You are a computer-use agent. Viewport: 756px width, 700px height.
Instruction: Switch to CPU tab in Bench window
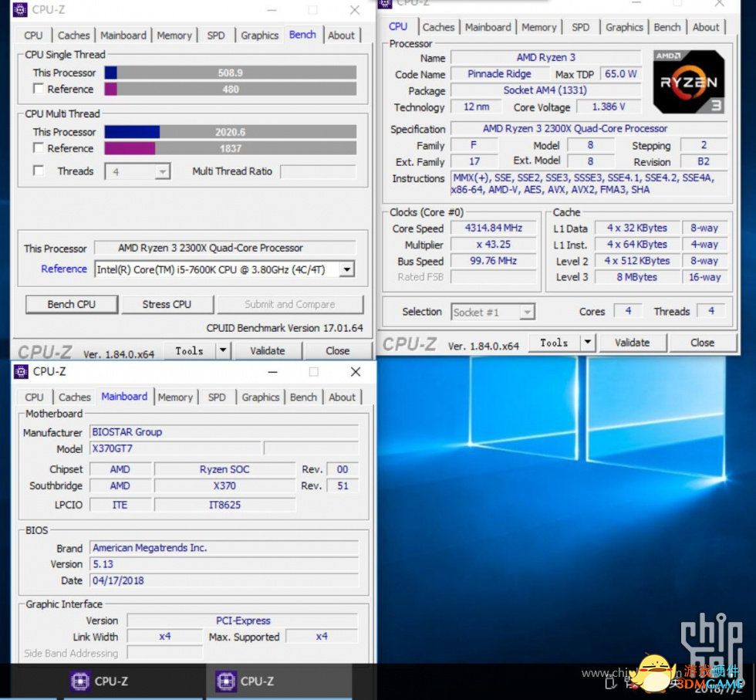(x=33, y=36)
